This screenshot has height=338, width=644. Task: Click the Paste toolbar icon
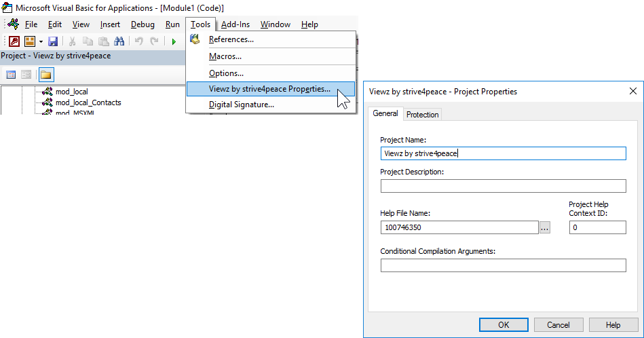(x=104, y=41)
